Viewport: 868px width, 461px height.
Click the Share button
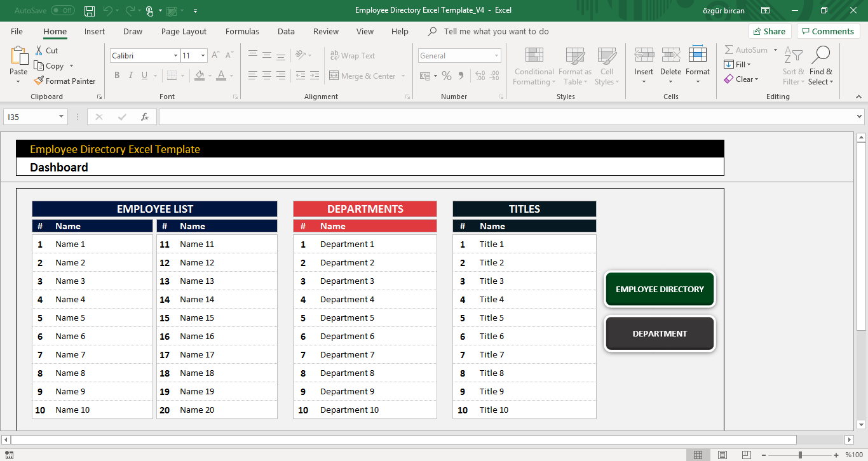[x=769, y=31]
